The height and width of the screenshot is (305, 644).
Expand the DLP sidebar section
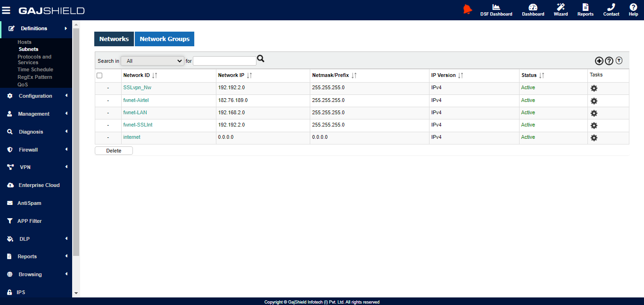(x=36, y=239)
